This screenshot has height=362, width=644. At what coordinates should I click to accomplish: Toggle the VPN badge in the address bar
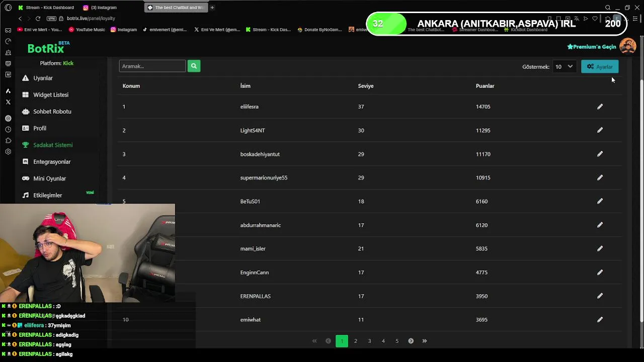click(51, 19)
